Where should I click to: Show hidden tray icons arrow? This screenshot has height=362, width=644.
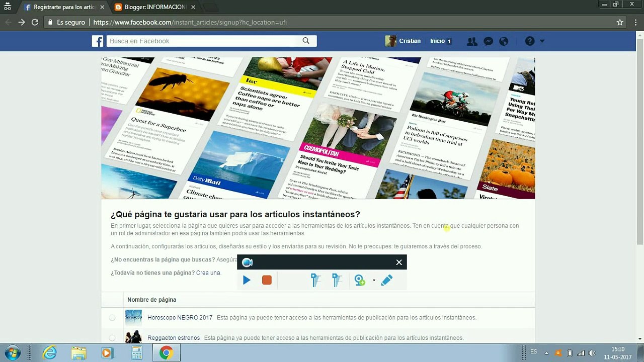pos(546,353)
